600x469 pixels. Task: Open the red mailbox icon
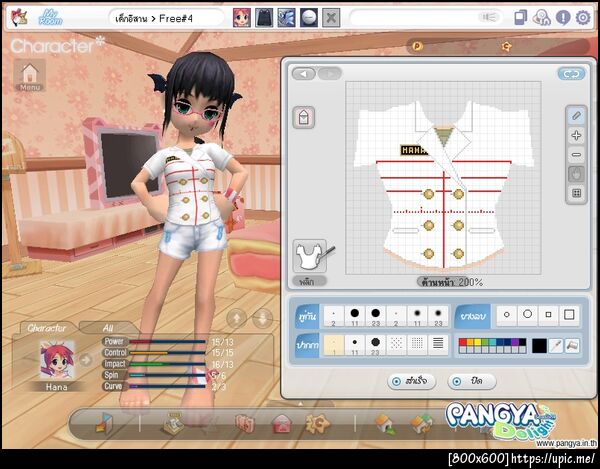tap(282, 424)
